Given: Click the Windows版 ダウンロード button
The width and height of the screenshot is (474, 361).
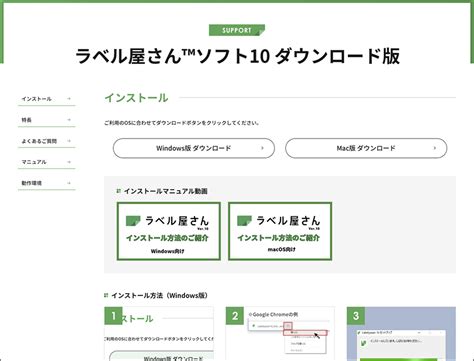Looking at the screenshot, I should pyautogui.click(x=194, y=148).
